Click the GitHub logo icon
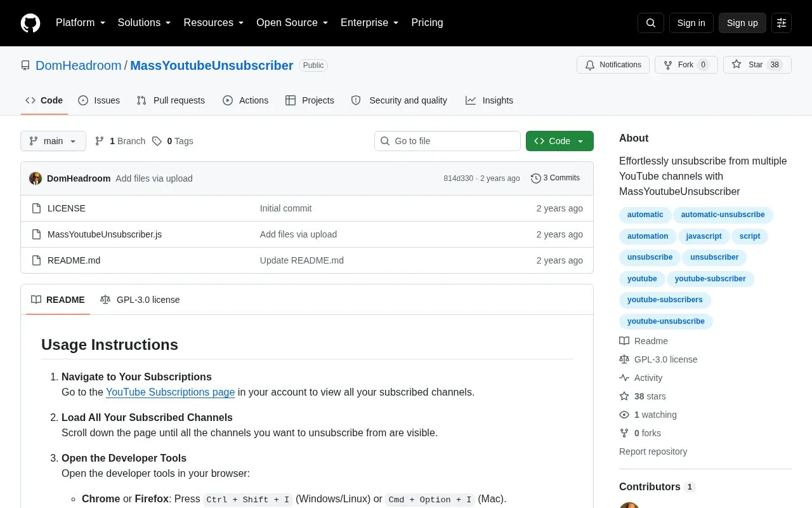Image resolution: width=812 pixels, height=508 pixels. click(30, 23)
